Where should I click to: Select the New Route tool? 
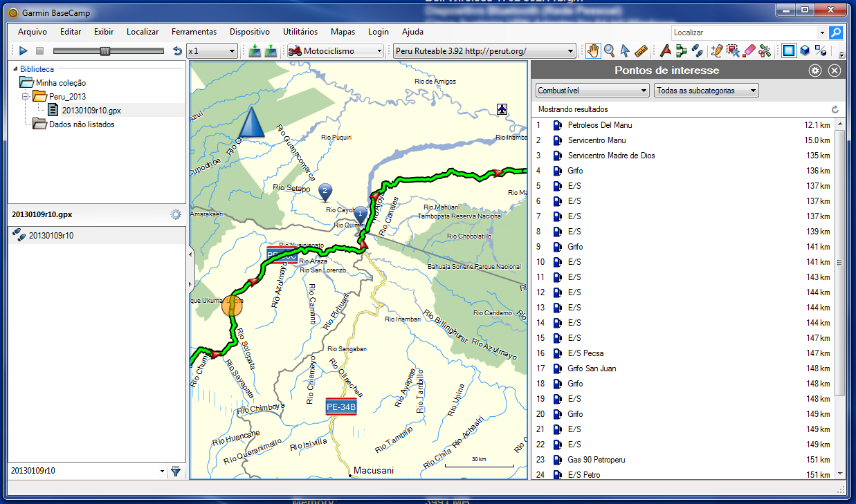[681, 50]
